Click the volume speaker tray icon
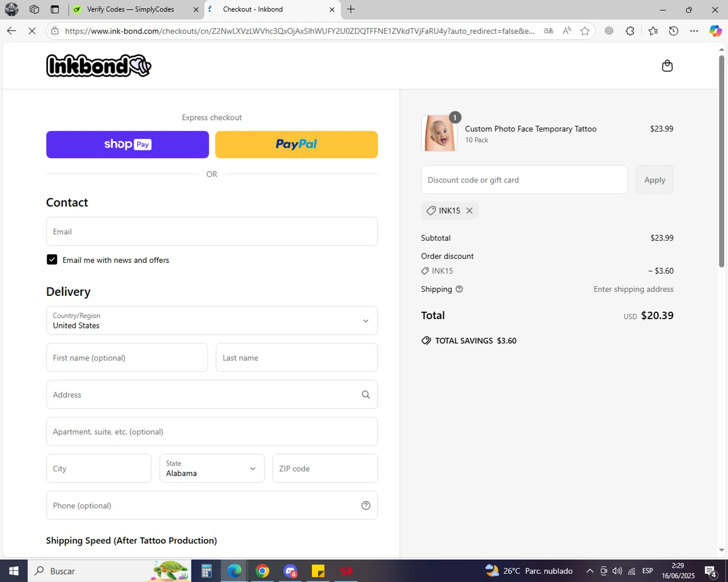The height and width of the screenshot is (582, 728). tap(617, 571)
